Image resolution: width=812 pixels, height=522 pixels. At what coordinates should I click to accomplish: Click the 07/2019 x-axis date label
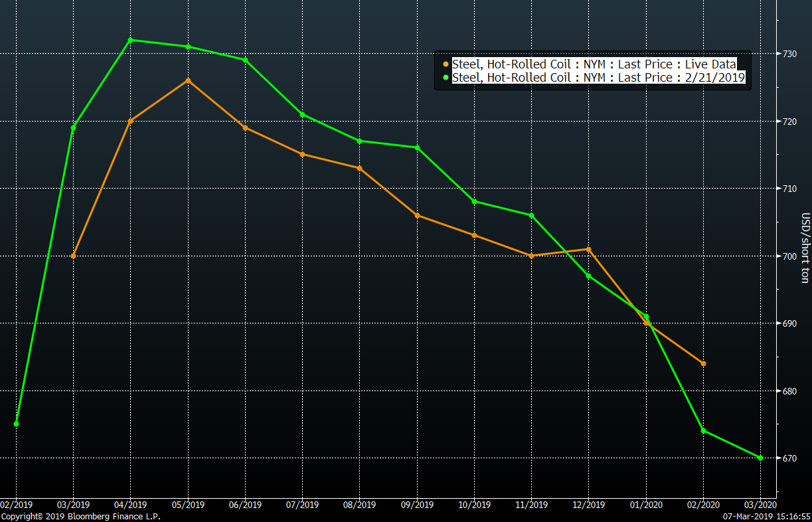[x=302, y=505]
